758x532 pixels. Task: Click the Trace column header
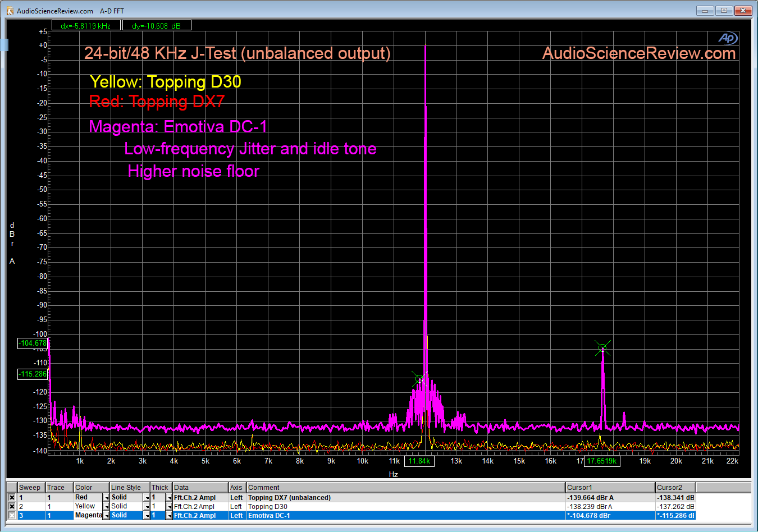click(60, 488)
